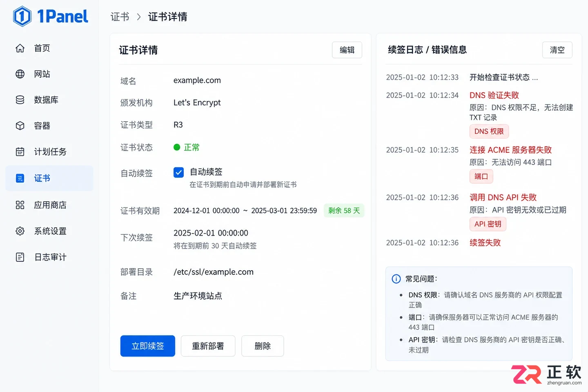Screen dimensions: 588x392
Task: Click the 续签日志 / 错误信息 panel title
Action: (x=427, y=50)
